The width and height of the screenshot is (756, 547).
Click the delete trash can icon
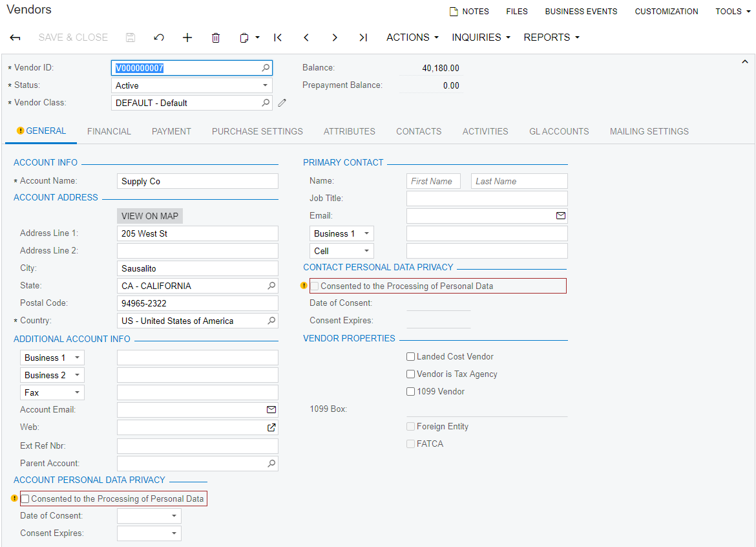point(216,38)
